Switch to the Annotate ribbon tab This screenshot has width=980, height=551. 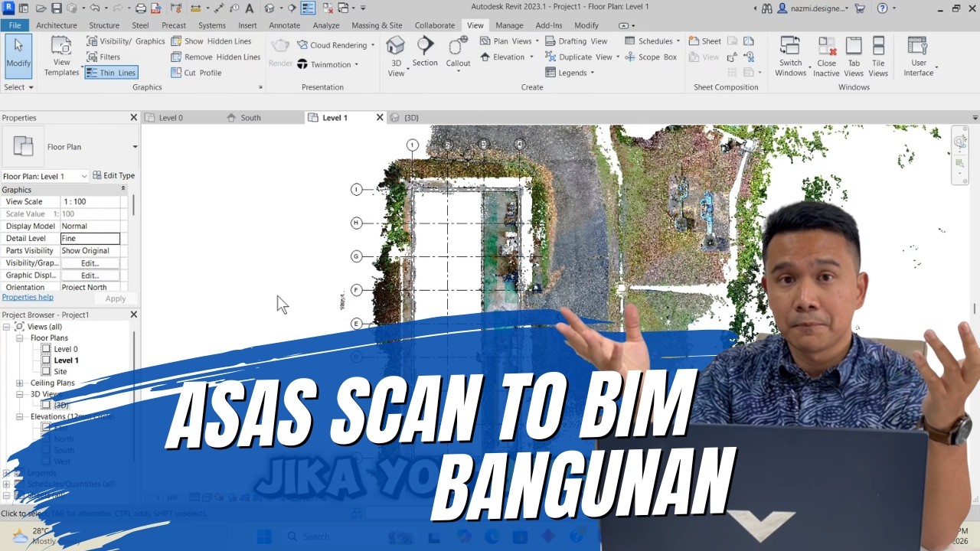285,25
